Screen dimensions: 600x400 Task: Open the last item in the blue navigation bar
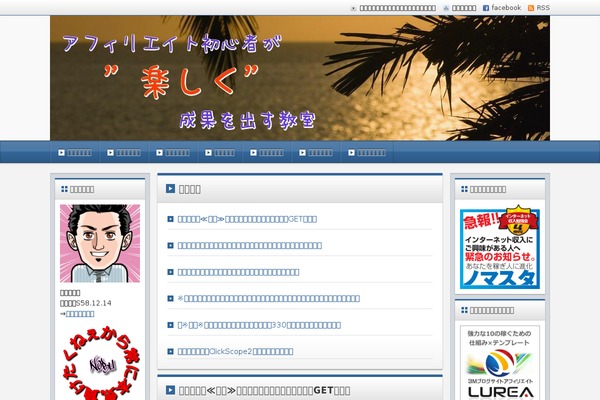pos(367,153)
